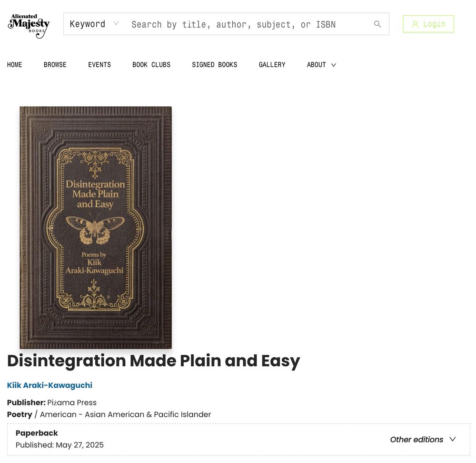
Task: Click the Asian American & Pacific Islander subcategory
Action: click(148, 414)
